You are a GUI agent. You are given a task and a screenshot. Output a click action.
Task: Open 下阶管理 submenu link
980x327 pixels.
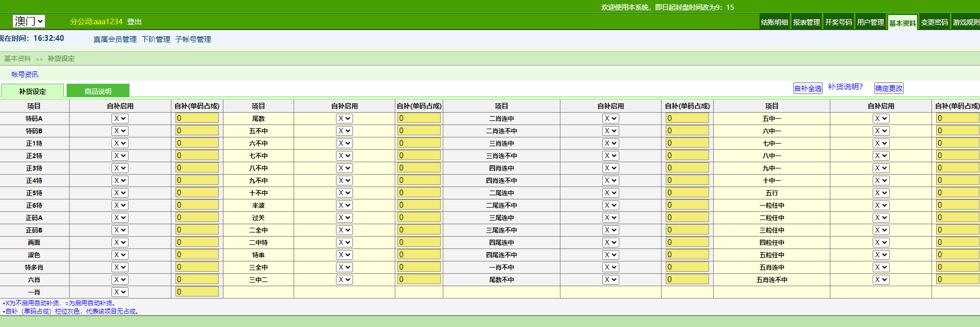[x=156, y=39]
